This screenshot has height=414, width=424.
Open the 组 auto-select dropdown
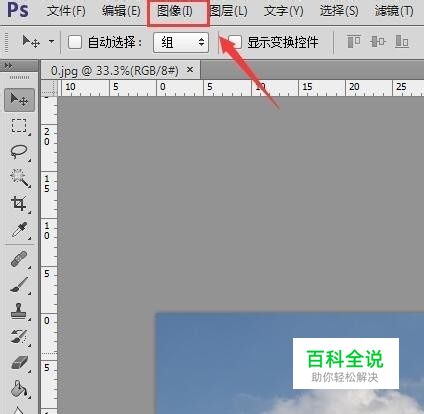(x=181, y=42)
